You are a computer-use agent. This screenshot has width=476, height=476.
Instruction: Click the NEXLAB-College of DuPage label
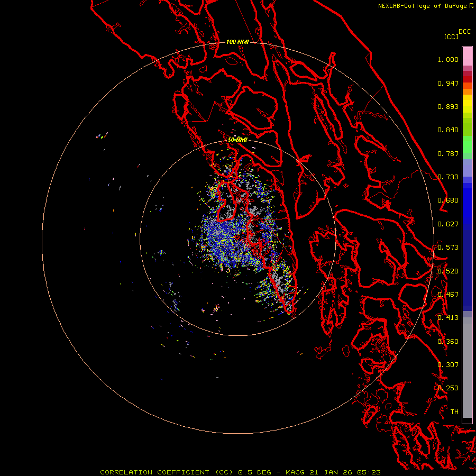[x=422, y=6]
